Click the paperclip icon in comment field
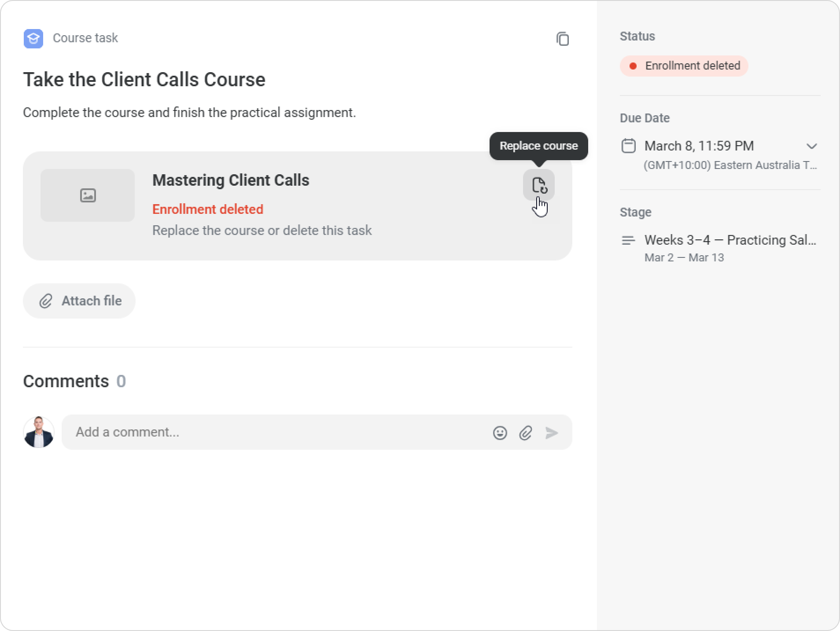Image resolution: width=840 pixels, height=631 pixels. click(526, 433)
